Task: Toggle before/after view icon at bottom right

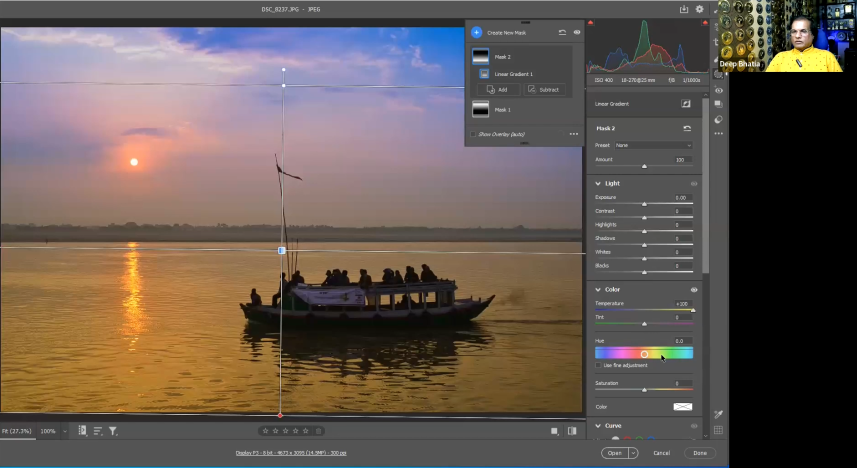Action: click(572, 431)
